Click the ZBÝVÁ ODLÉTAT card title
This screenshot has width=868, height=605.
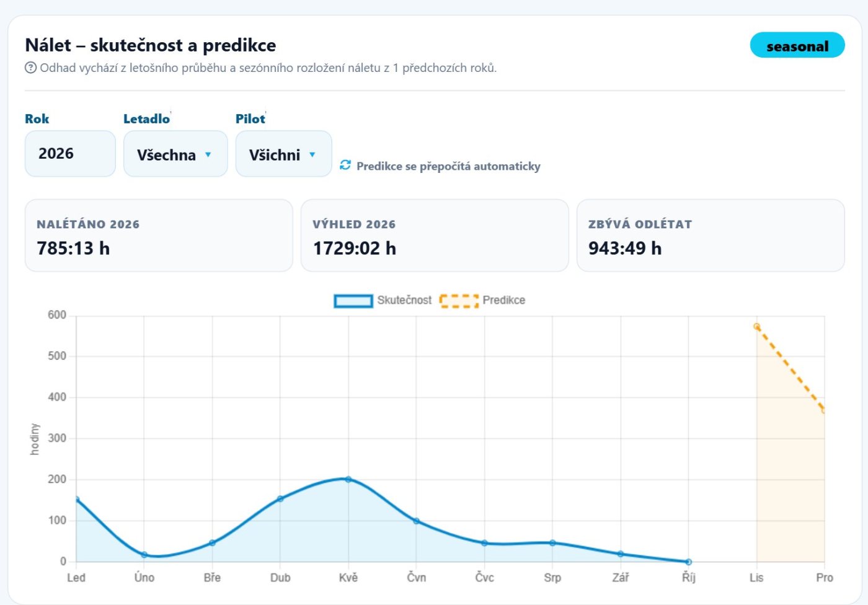click(x=640, y=224)
